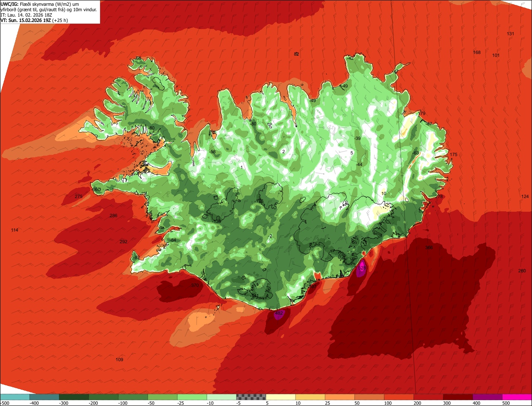Click the 175 value off the east coast
Screen dimensions: 532x406
(453, 154)
